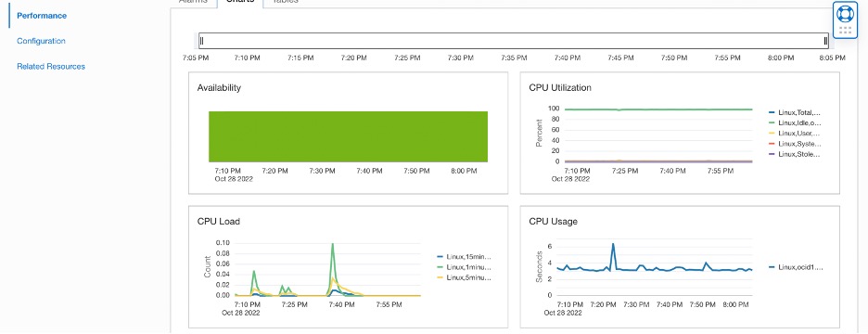Toggle Linux,Syste... series in CPU Utilization legend

pyautogui.click(x=795, y=144)
